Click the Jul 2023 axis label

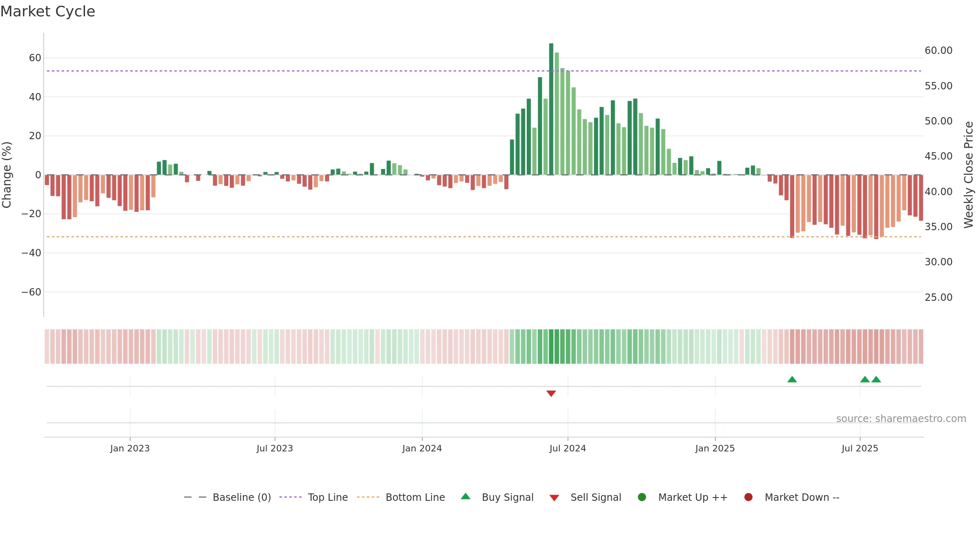click(275, 448)
